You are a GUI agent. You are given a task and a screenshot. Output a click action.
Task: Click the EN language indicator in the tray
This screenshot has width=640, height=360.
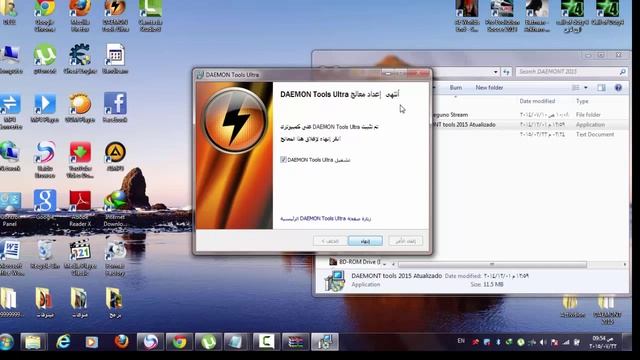tap(461, 341)
